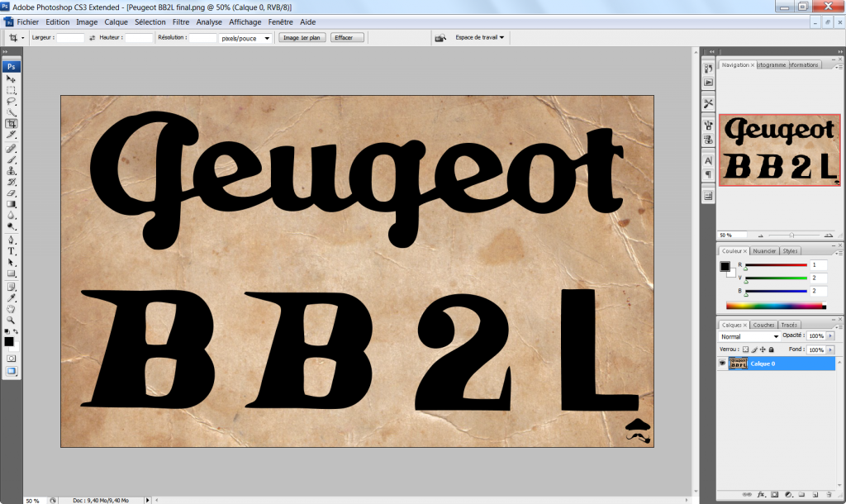Select the Rectangular Marquee tool
The image size is (846, 504).
(11, 90)
